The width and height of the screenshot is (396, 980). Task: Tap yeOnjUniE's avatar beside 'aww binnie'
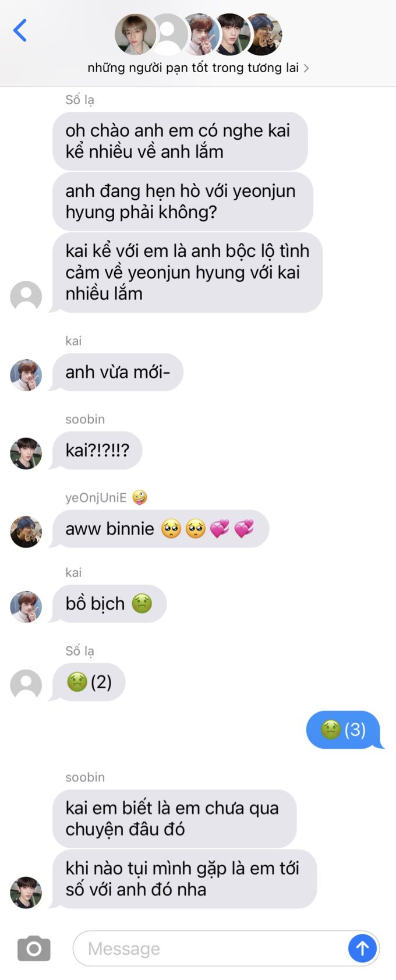coord(26,532)
